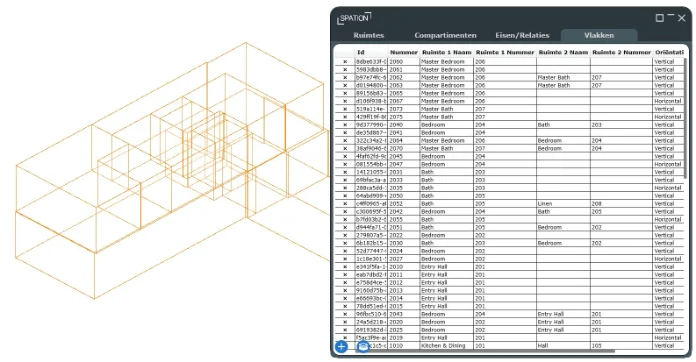The image size is (696, 362).
Task: Delete the row numbered 2031 Bath
Action: (345, 172)
